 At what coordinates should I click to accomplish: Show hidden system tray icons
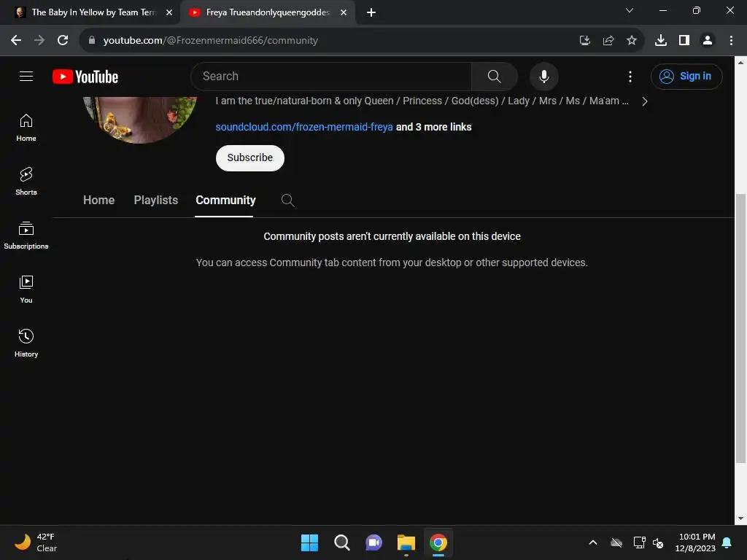593,542
